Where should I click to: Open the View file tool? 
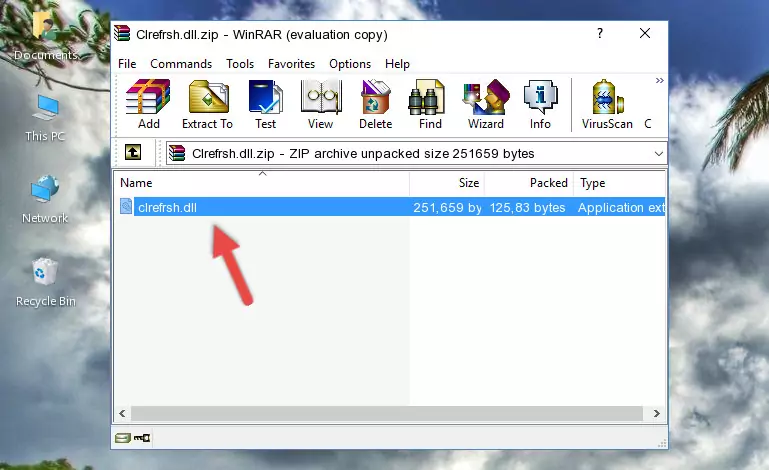(321, 104)
